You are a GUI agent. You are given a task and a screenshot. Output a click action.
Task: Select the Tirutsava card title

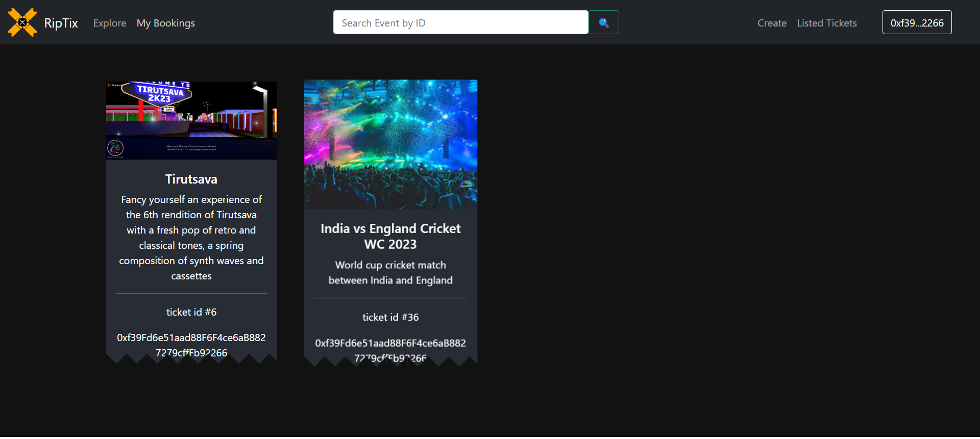[x=191, y=179]
